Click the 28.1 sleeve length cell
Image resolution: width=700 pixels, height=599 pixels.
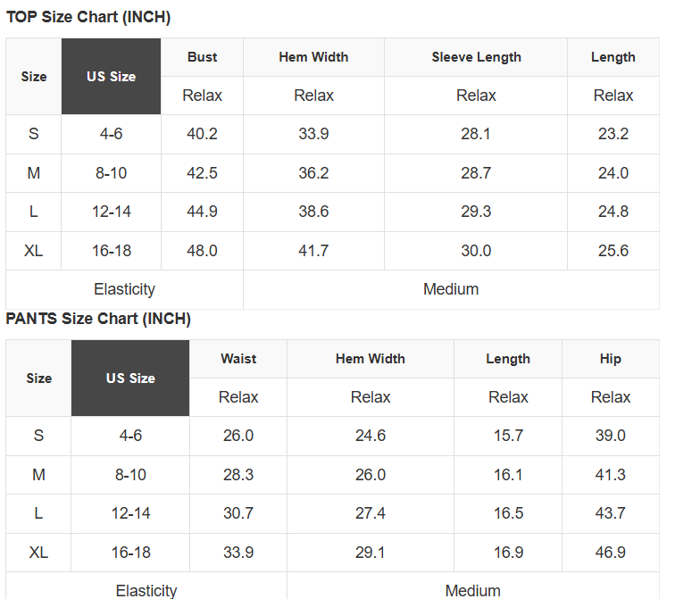pos(476,134)
